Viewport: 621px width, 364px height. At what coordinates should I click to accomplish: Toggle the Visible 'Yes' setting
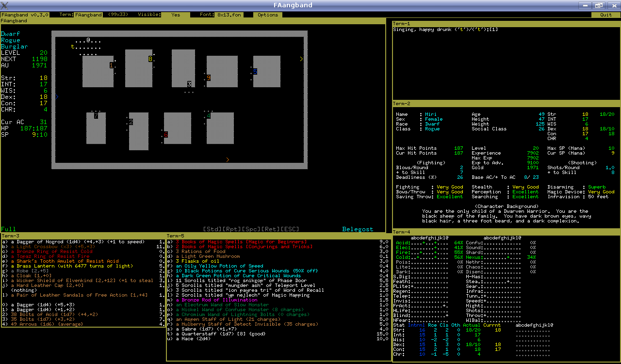(176, 15)
